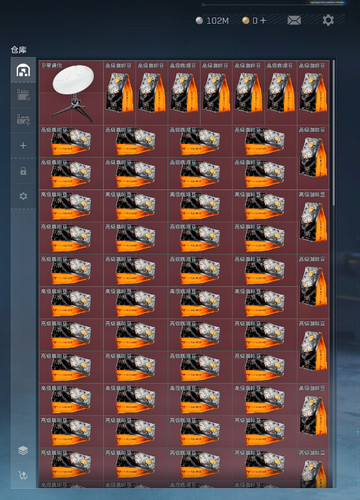Open the settings gear in top bar

(328, 20)
